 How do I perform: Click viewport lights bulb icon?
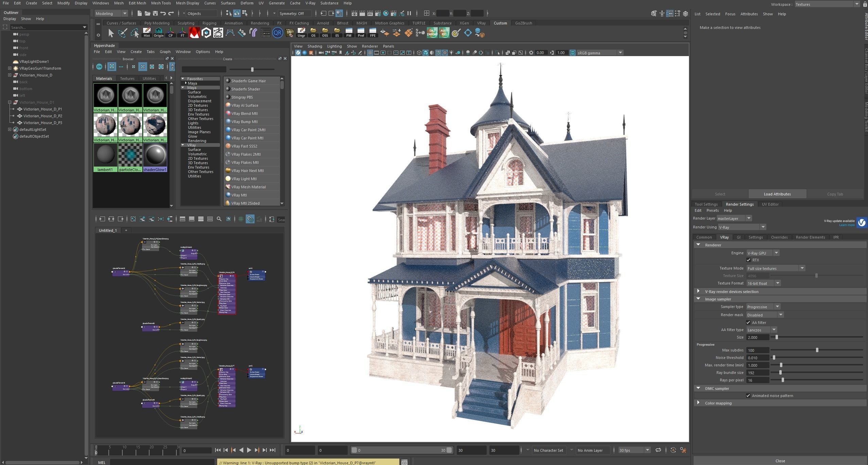[x=451, y=53]
